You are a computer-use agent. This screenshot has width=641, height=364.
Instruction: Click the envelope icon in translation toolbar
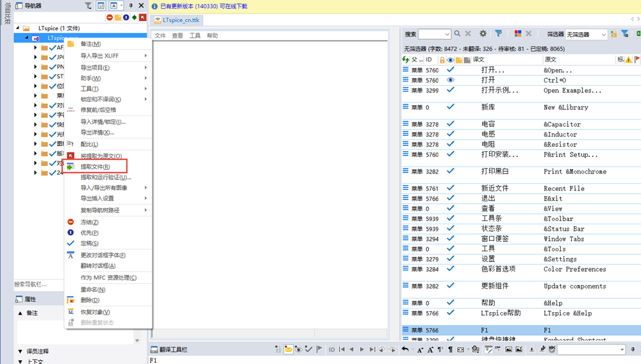coord(288,349)
